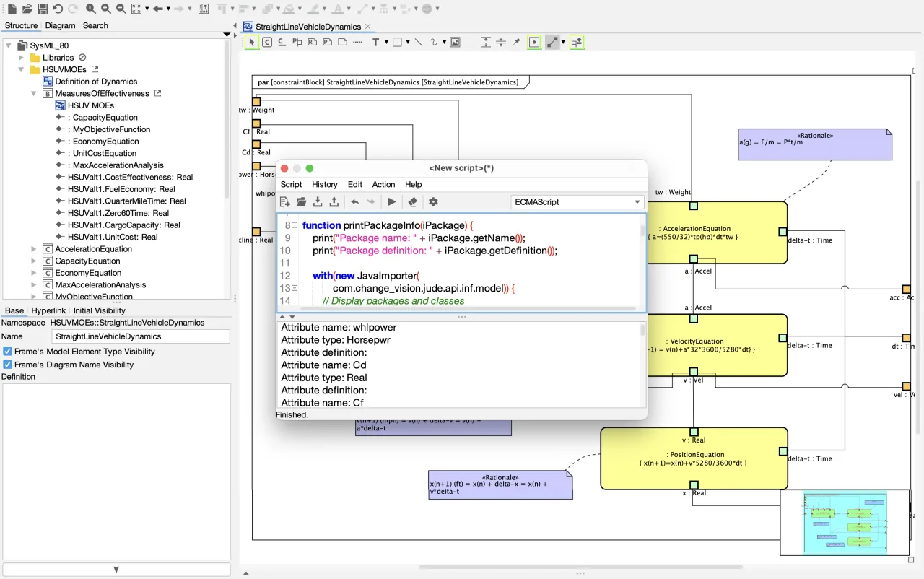This screenshot has width=924, height=579.
Task: Click the expand-down arrow below Definition area
Action: pyautogui.click(x=116, y=570)
